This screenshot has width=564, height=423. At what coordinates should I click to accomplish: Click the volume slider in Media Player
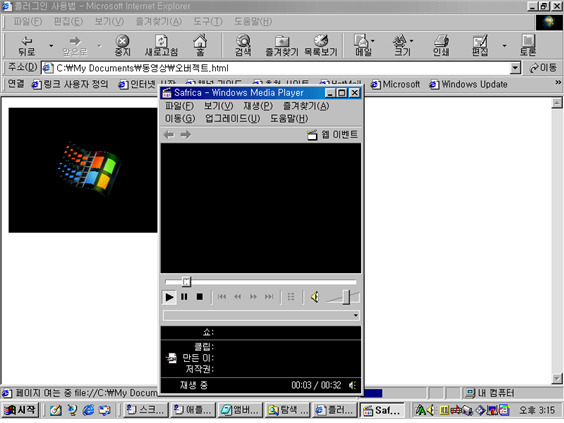tap(346, 297)
